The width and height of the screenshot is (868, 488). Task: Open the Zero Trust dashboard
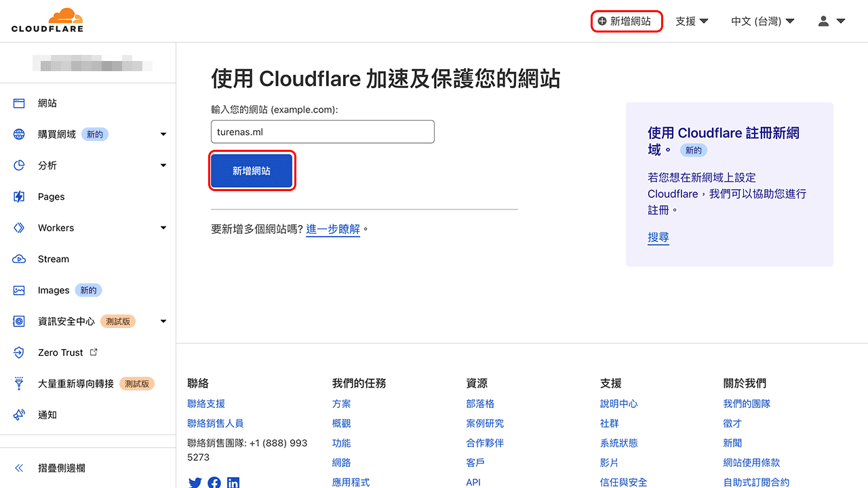(61, 352)
